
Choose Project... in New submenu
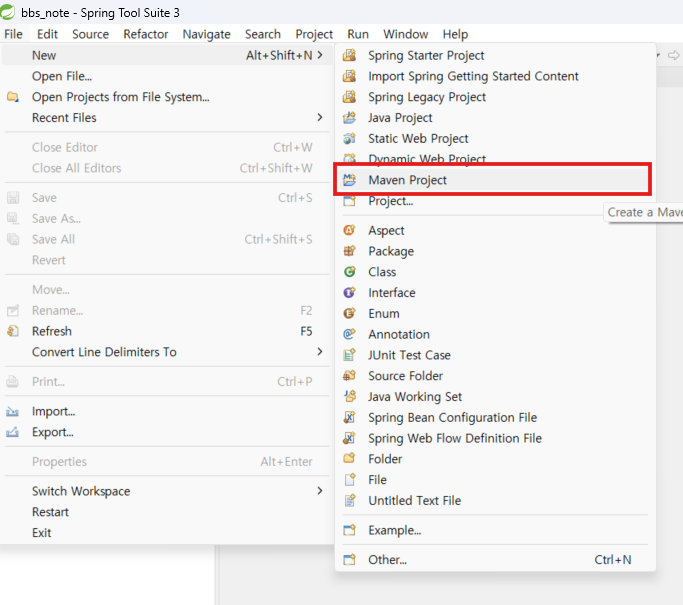pyautogui.click(x=390, y=201)
